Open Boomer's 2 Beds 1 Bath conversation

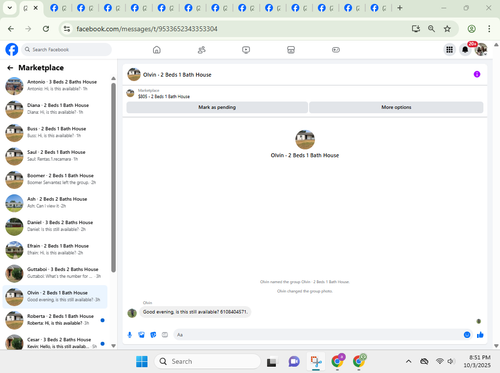(x=55, y=179)
